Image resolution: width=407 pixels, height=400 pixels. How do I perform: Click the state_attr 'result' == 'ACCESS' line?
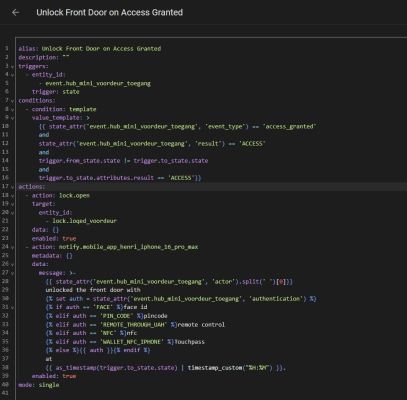[x=152, y=144]
